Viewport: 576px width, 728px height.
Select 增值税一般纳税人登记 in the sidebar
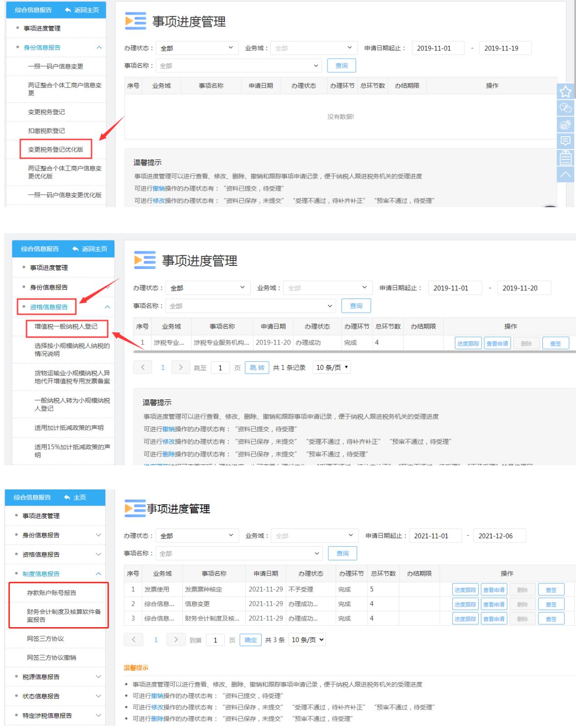click(66, 326)
